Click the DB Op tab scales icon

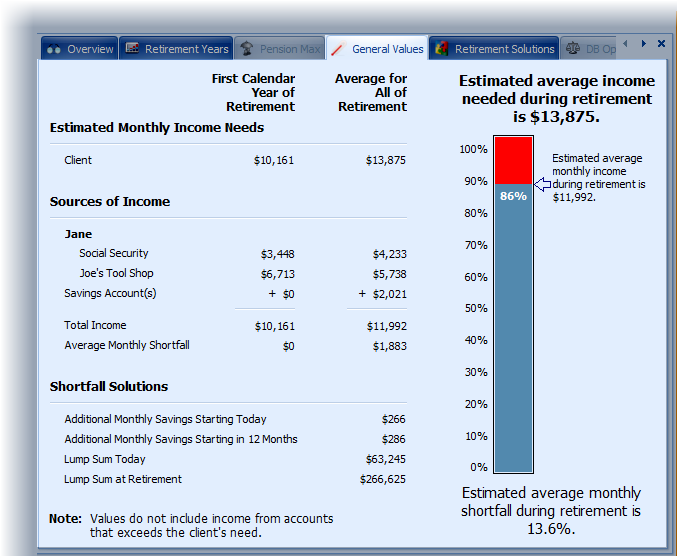[573, 49]
